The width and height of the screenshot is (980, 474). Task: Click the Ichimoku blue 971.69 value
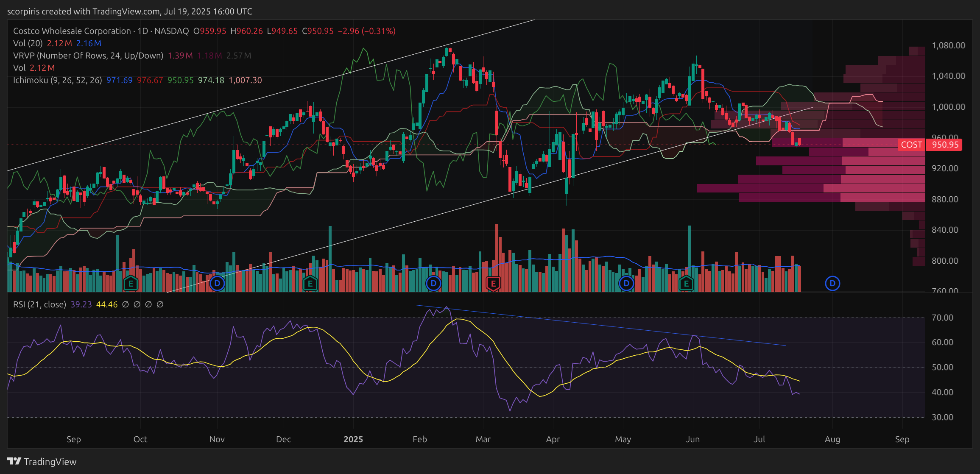120,80
